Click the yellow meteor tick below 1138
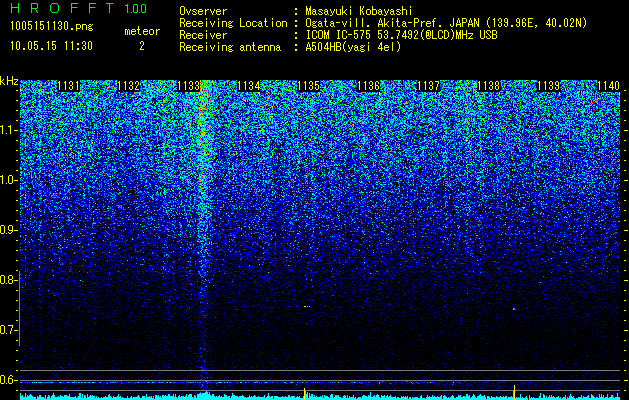This screenshot has height=400, width=629. [514, 392]
